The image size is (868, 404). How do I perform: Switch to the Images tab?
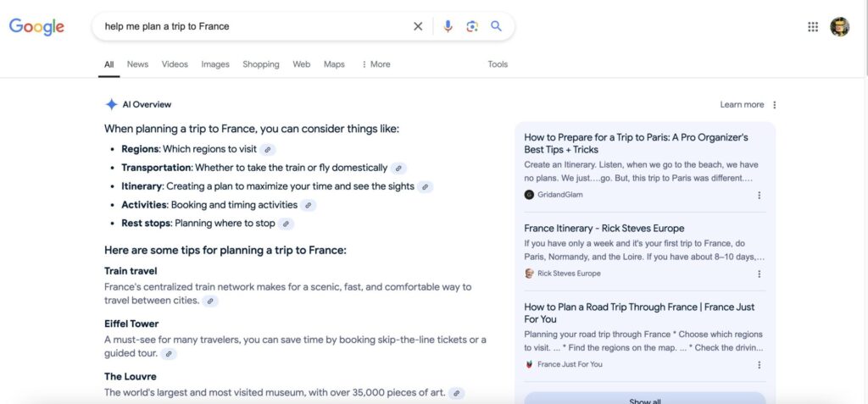(215, 64)
